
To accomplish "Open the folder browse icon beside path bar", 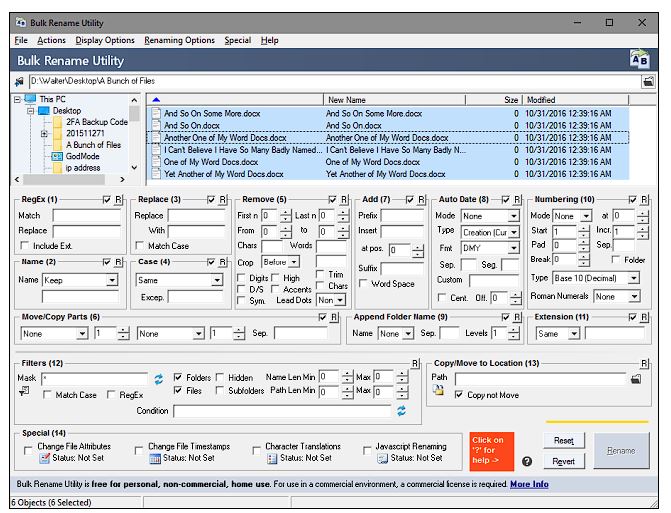I will click(648, 81).
